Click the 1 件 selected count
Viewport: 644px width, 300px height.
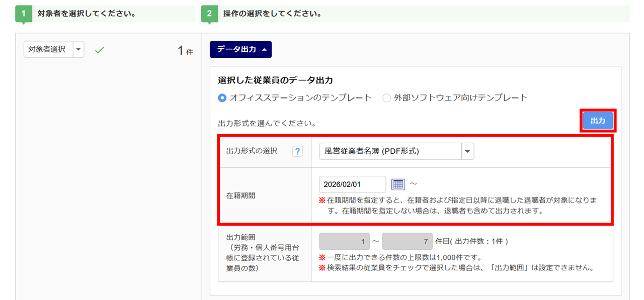pyautogui.click(x=185, y=51)
